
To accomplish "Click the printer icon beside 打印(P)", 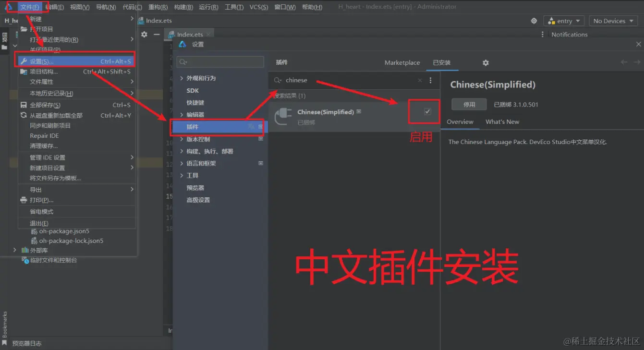I will (x=24, y=200).
